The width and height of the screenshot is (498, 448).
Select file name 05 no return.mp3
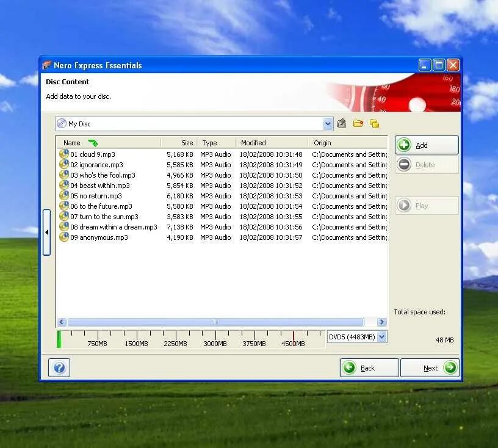click(96, 196)
